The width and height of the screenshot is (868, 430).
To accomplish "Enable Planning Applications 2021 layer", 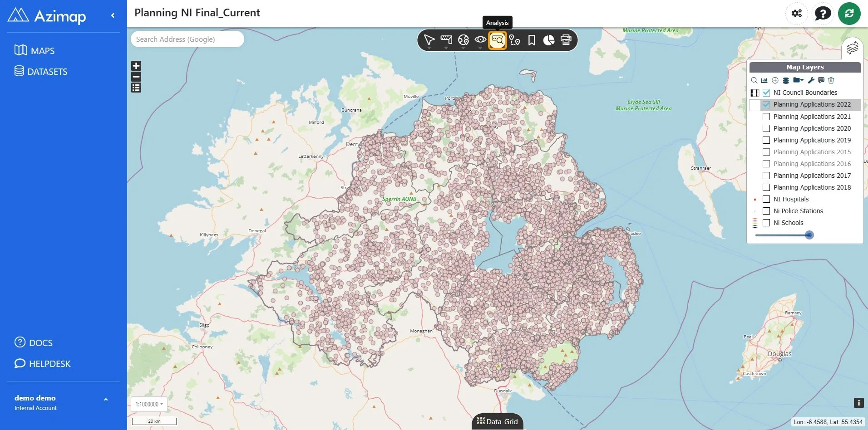I will (766, 117).
